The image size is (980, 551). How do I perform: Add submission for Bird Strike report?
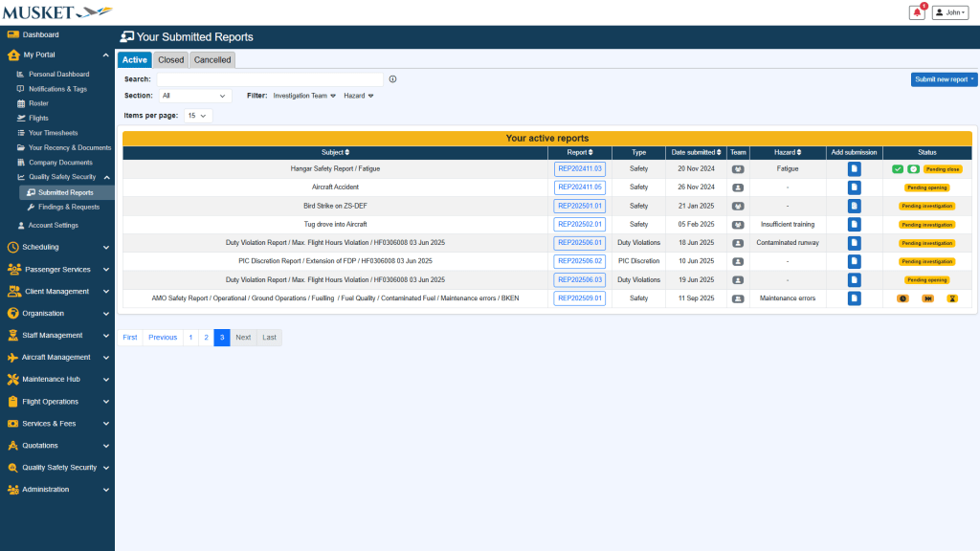coord(854,206)
